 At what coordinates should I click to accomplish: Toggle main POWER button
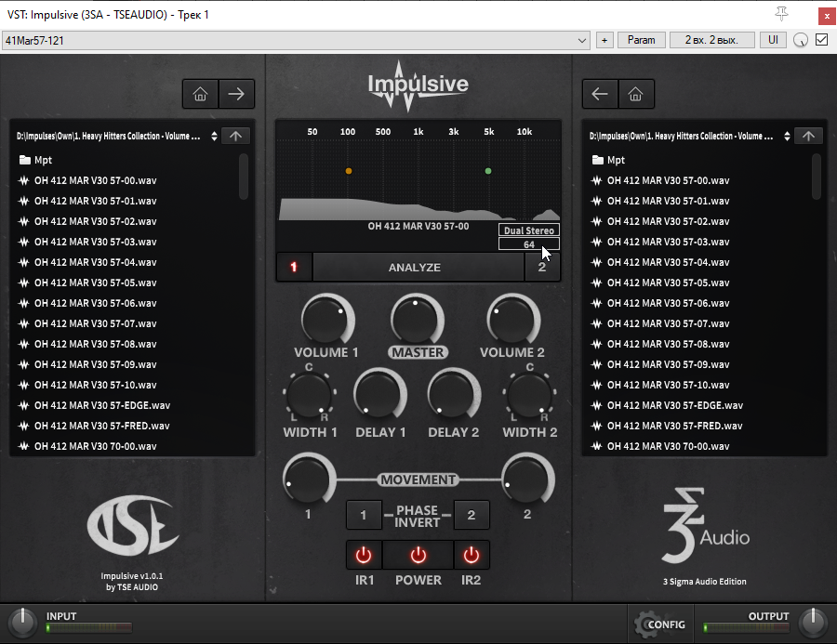tap(418, 555)
